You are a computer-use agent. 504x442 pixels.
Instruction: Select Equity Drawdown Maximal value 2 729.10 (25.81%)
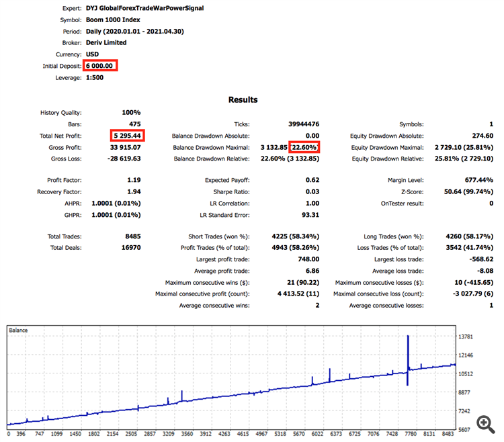464,147
